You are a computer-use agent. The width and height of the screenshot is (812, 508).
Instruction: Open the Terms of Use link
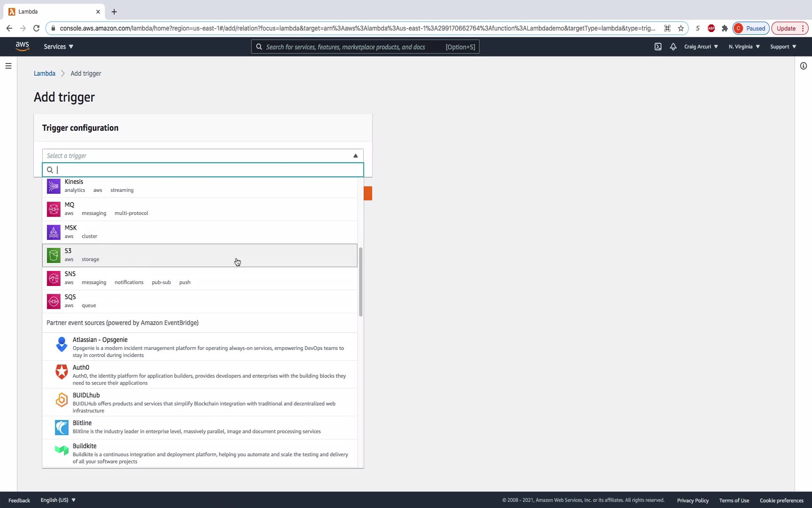click(734, 500)
